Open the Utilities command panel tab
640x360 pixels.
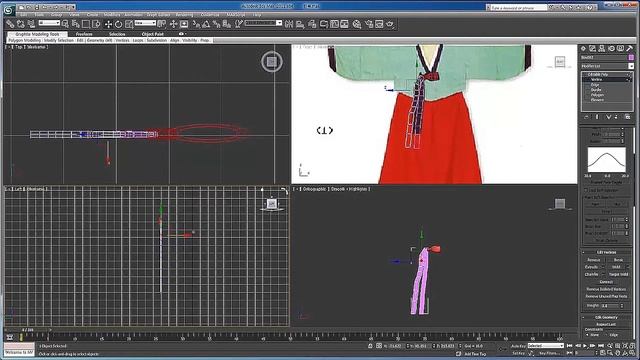click(x=629, y=49)
